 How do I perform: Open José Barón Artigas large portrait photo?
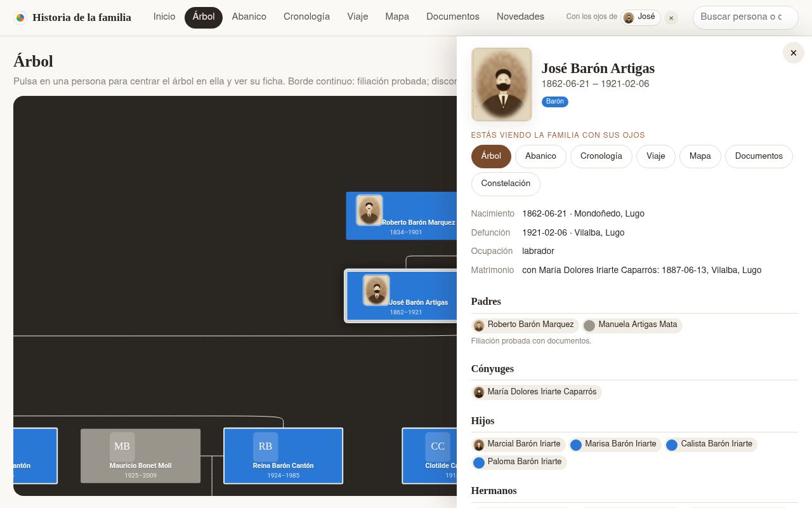coord(502,84)
